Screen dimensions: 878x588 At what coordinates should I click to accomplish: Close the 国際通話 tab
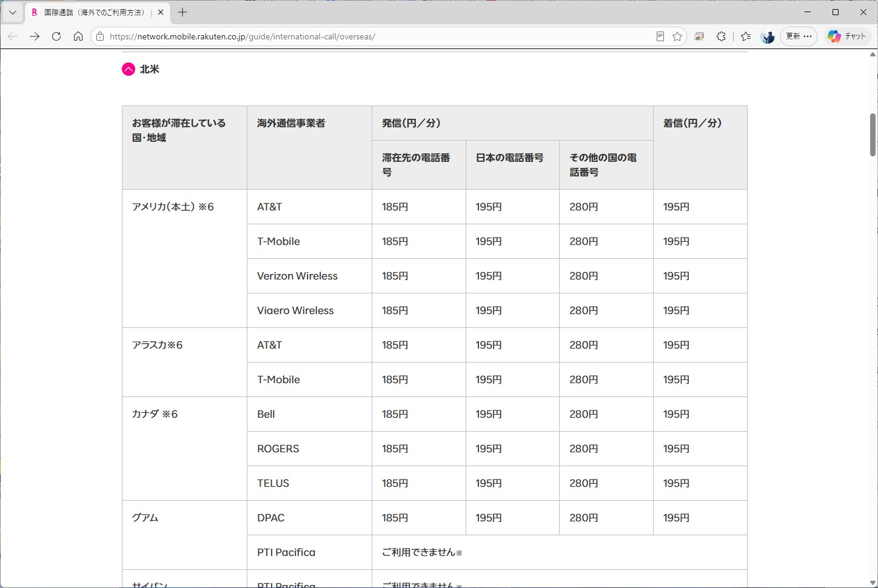click(x=161, y=12)
